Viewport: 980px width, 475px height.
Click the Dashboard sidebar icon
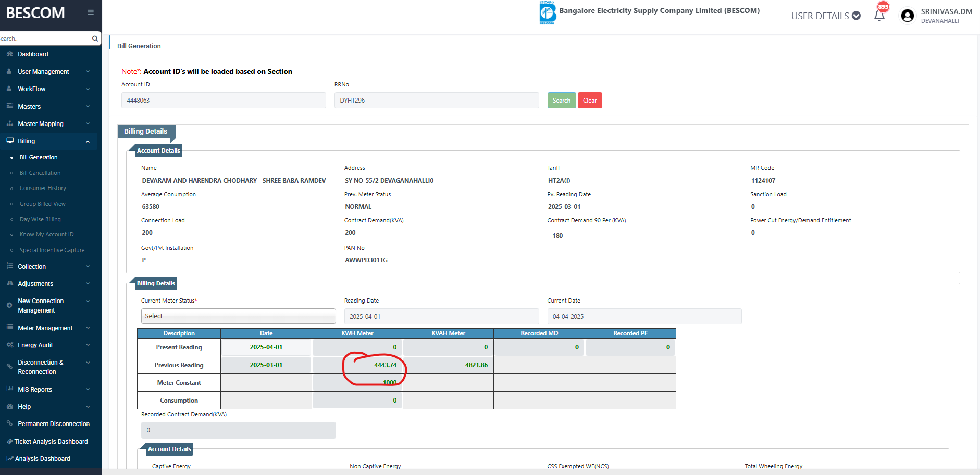[10, 54]
